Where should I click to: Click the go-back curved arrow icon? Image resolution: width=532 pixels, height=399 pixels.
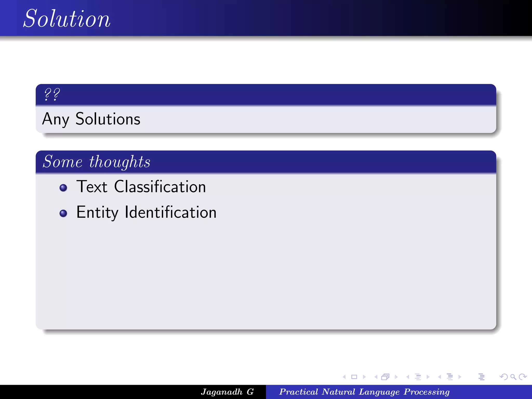[x=503, y=377]
